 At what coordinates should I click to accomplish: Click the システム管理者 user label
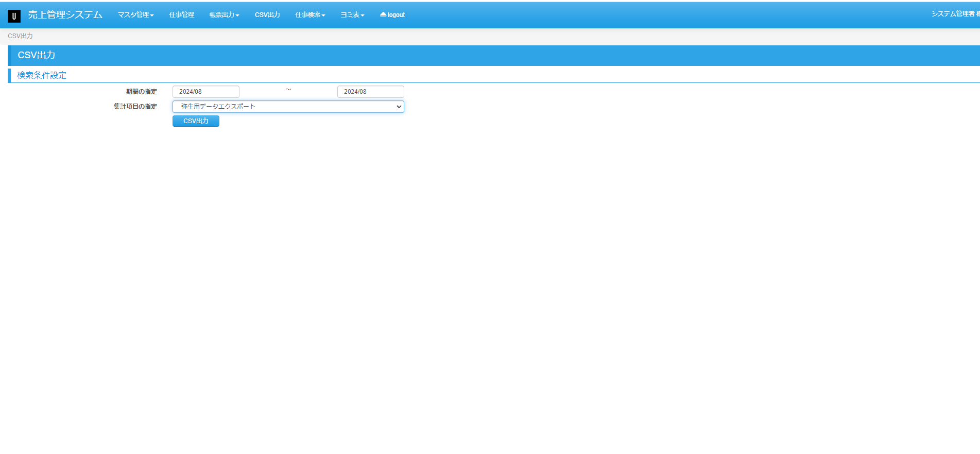point(955,14)
